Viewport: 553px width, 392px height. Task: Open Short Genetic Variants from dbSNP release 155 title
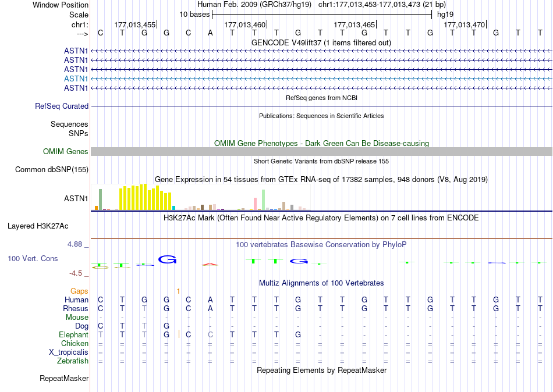tap(321, 161)
